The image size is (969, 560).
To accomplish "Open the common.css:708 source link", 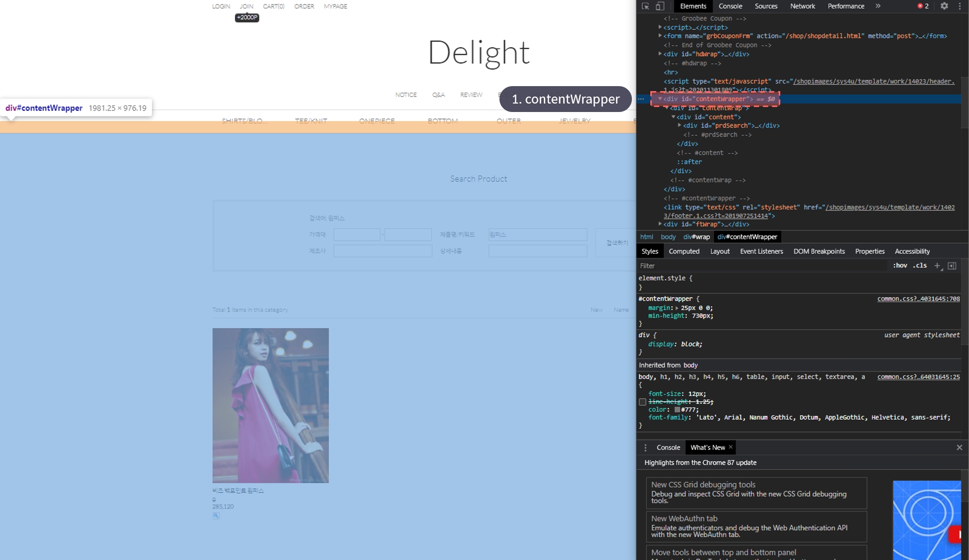I will [918, 299].
